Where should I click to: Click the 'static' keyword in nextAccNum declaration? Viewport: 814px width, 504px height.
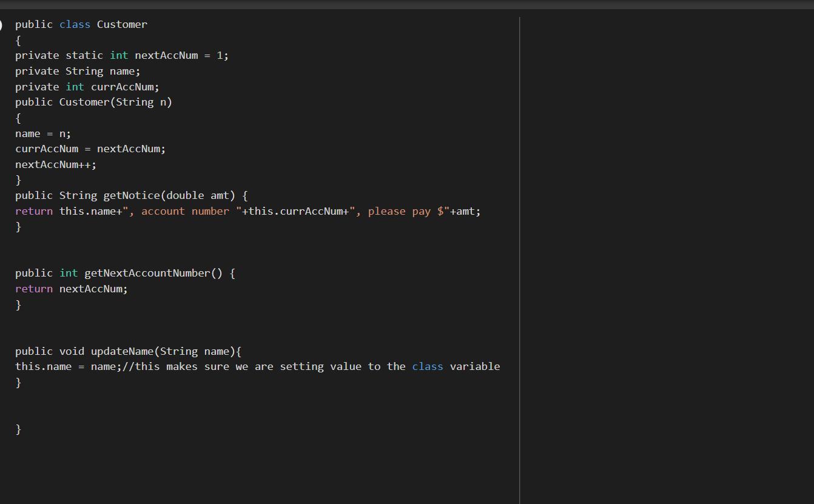pos(84,55)
